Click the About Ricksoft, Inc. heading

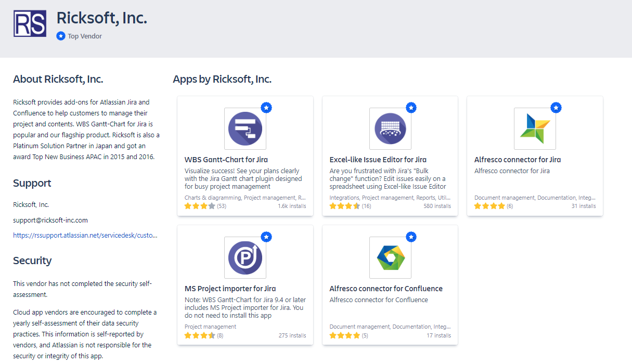pyautogui.click(x=58, y=80)
